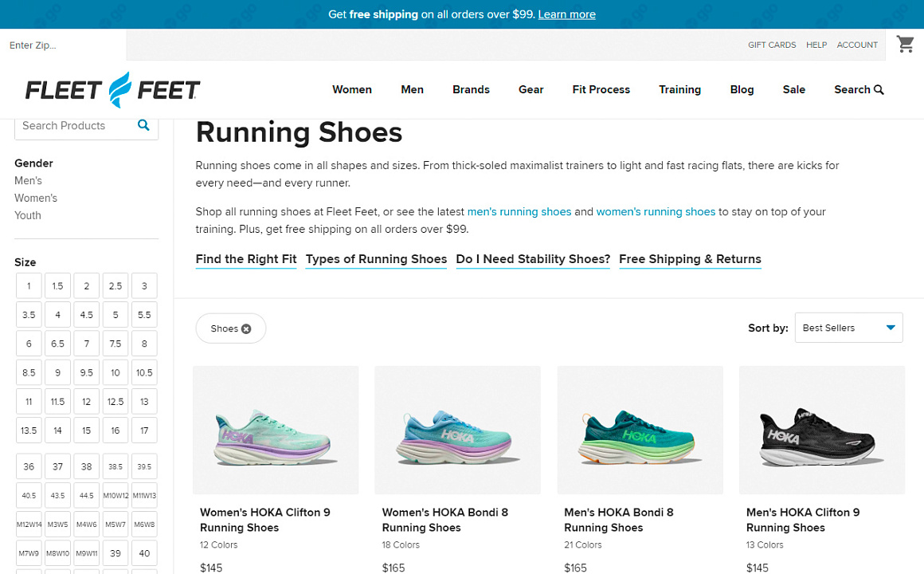This screenshot has height=574, width=924.
Task: Click the magnifier icon in Search Products
Action: point(143,125)
